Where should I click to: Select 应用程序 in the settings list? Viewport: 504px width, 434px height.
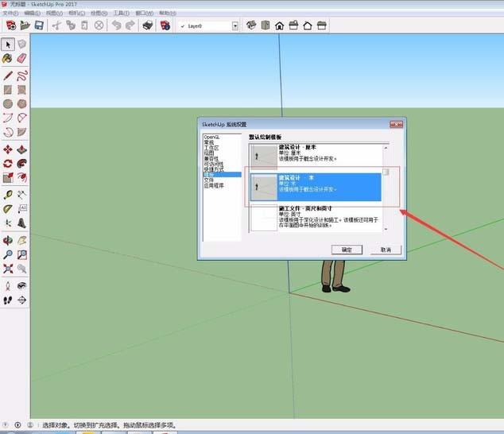click(215, 185)
